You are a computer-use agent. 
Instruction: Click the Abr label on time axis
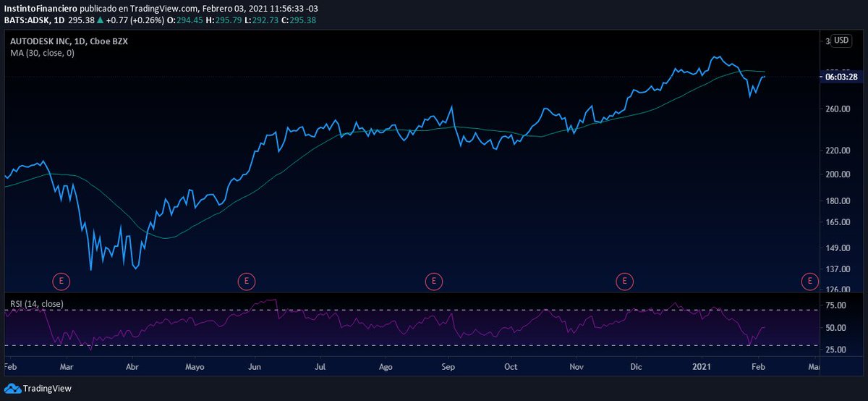point(133,368)
